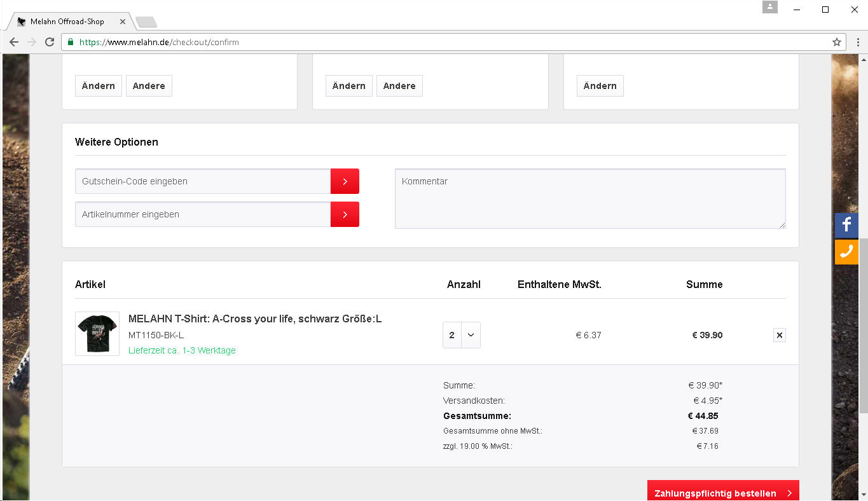
Task: Reload the checkout page
Action: [x=50, y=43]
